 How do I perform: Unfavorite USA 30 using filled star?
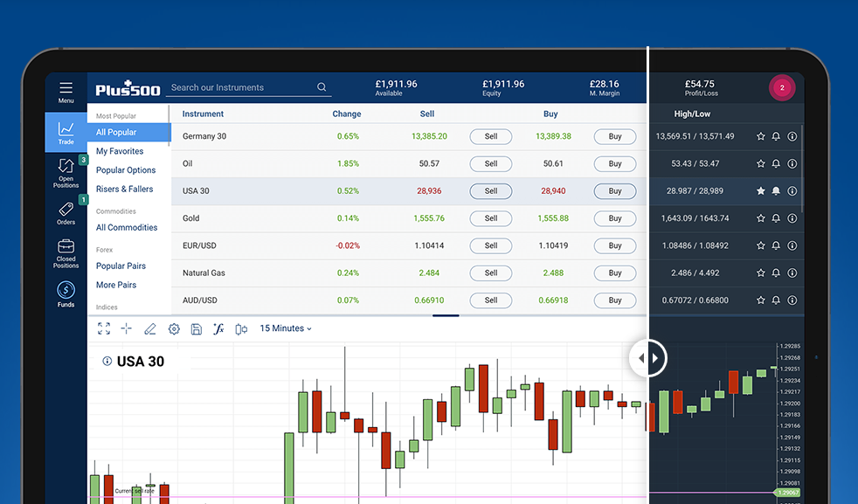pyautogui.click(x=760, y=191)
